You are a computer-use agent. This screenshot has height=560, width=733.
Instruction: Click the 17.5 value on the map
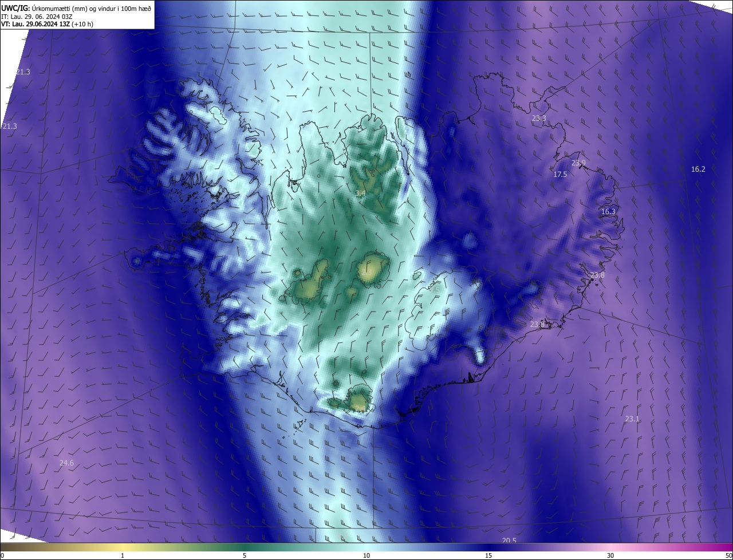(x=560, y=174)
